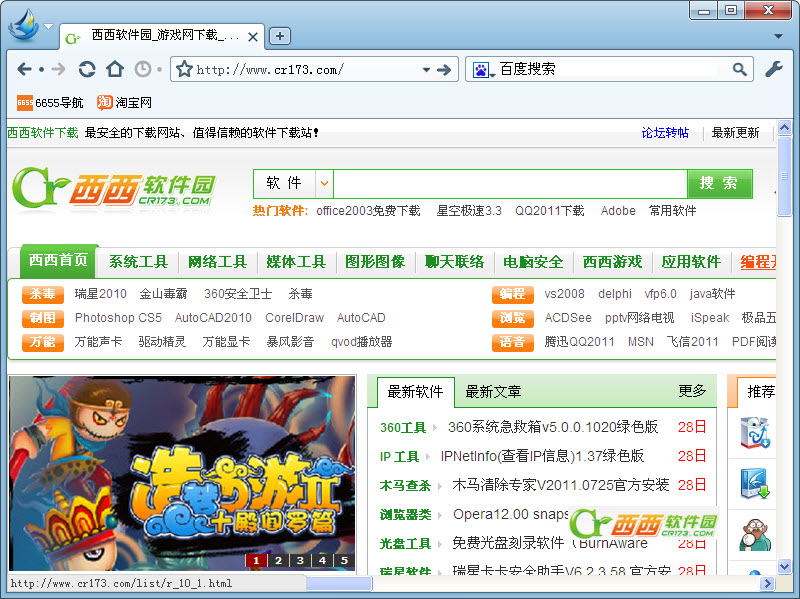This screenshot has height=599, width=800.
Task: Click into the site search text field
Action: pyautogui.click(x=510, y=184)
